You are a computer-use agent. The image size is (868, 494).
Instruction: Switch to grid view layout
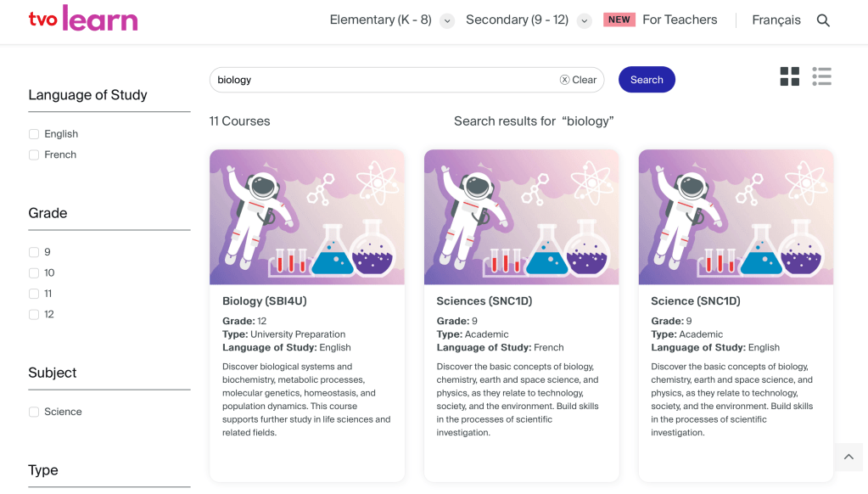pos(789,77)
